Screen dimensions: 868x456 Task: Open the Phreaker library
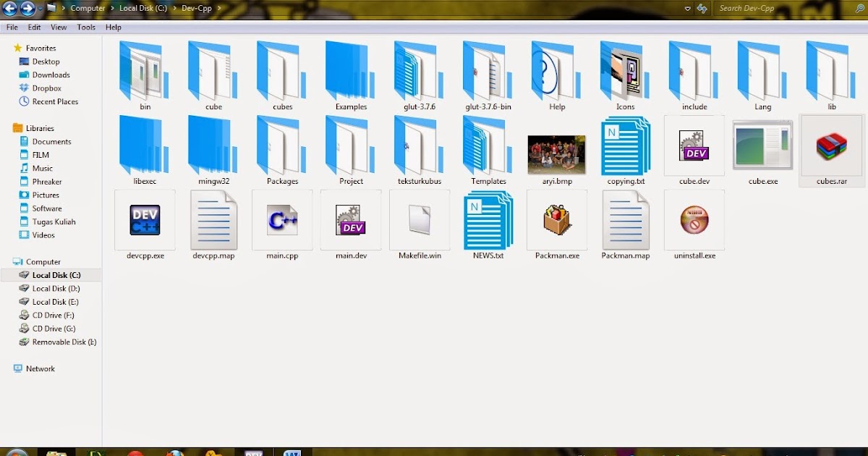click(x=47, y=182)
